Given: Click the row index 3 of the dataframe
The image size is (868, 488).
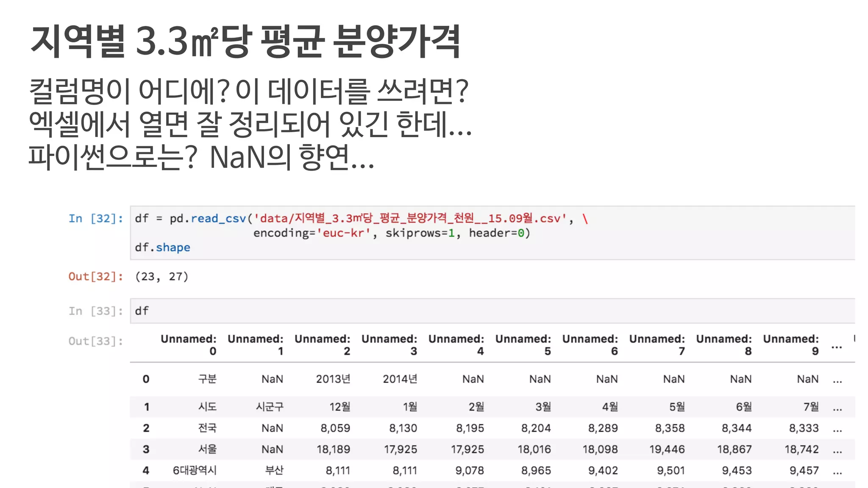Looking at the screenshot, I should pyautogui.click(x=146, y=449).
